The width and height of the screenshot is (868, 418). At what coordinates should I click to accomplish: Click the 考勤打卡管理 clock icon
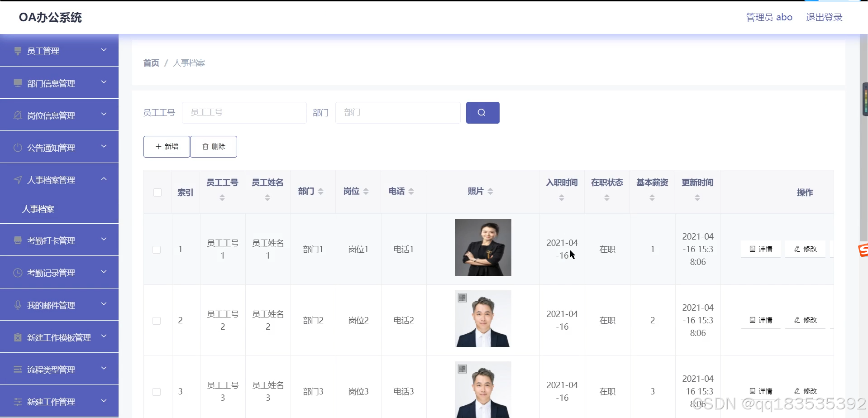pyautogui.click(x=18, y=240)
